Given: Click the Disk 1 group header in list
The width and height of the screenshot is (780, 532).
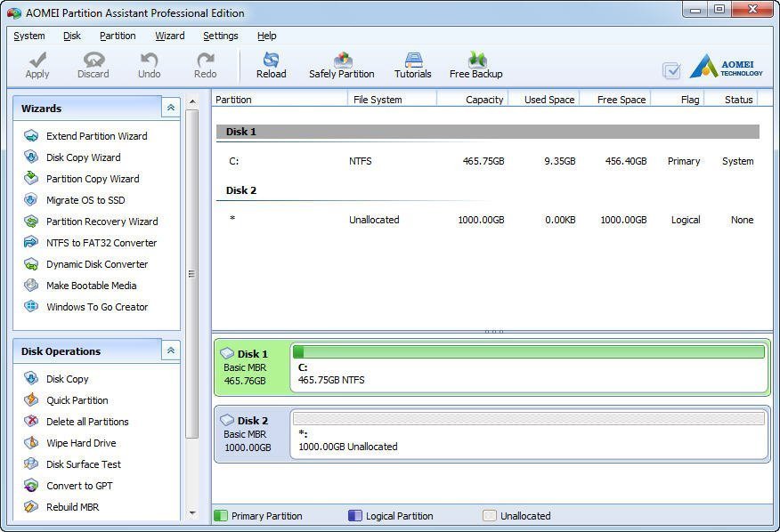Looking at the screenshot, I should [488, 132].
